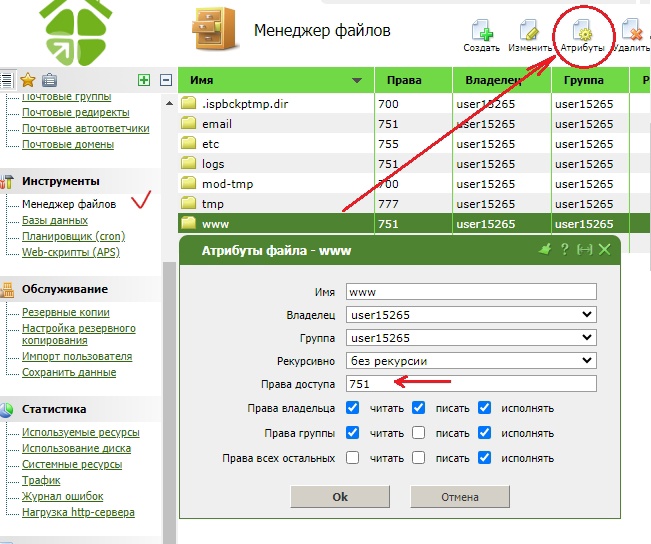
Task: Toggle others исполнять checkbox
Action: 485,458
